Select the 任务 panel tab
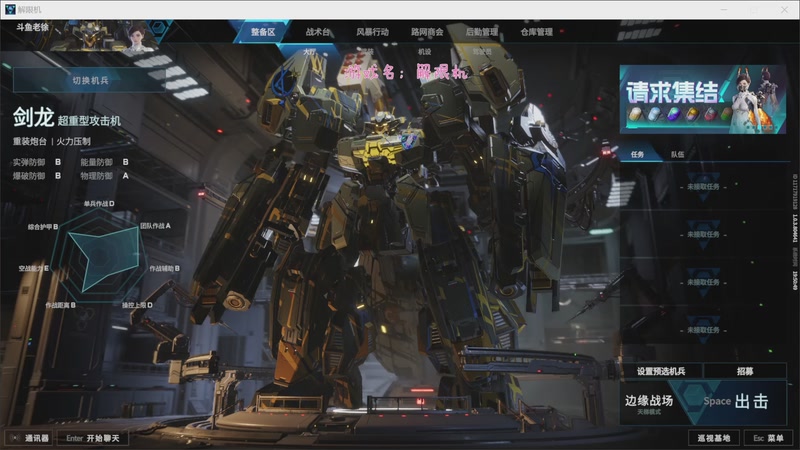This screenshot has height=450, width=800. (637, 154)
